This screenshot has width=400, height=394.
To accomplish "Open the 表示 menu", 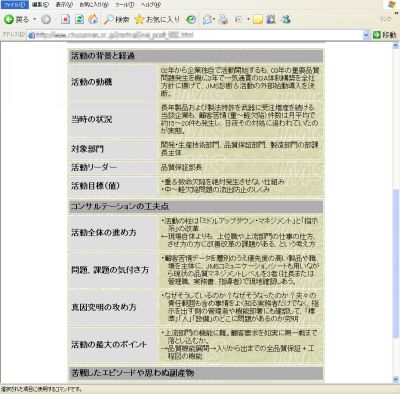I will (64, 5).
